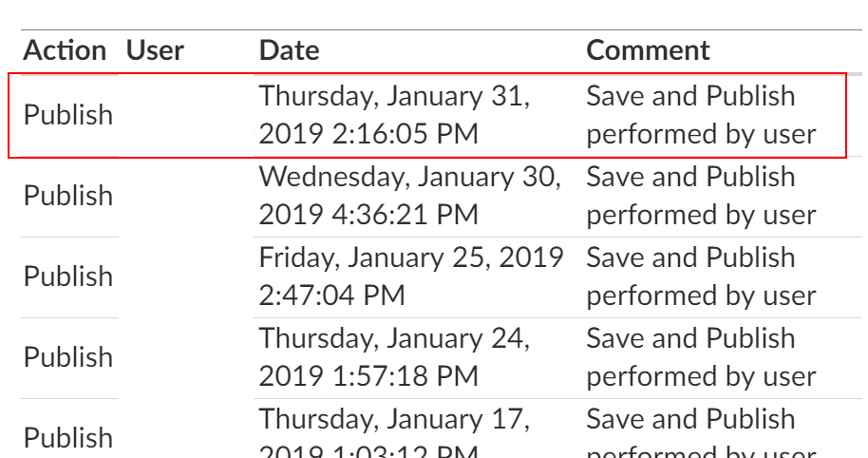Click Publish in the January 24 row
This screenshot has height=458, width=868.
click(68, 357)
